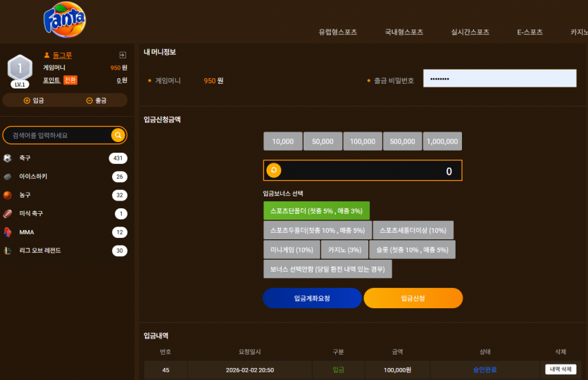Click the blue 입금계좌요청 button
The width and height of the screenshot is (588, 380).
tap(312, 298)
